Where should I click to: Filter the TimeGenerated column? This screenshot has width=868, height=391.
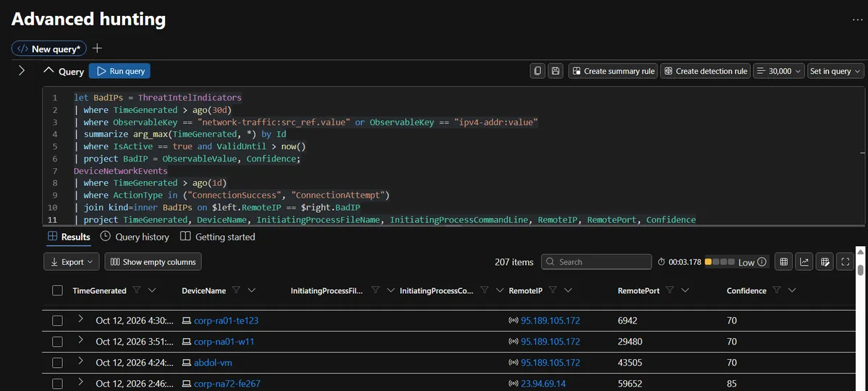point(135,290)
